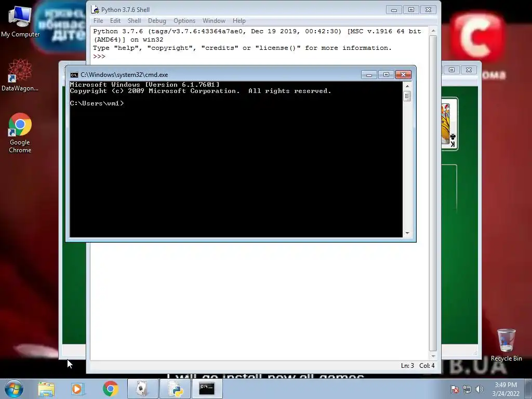The height and width of the screenshot is (399, 532).
Task: Click the King of clubs card in Solitaire
Action: (449, 124)
